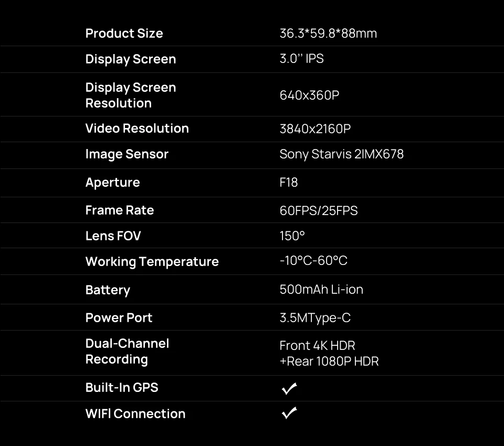Click the 500mAh Li-ion battery value
This screenshot has height=446, width=504.
tap(321, 290)
